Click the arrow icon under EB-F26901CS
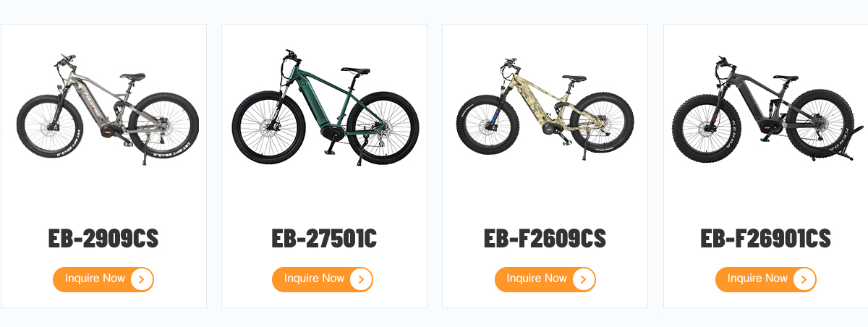The height and width of the screenshot is (327, 868). coord(804,279)
